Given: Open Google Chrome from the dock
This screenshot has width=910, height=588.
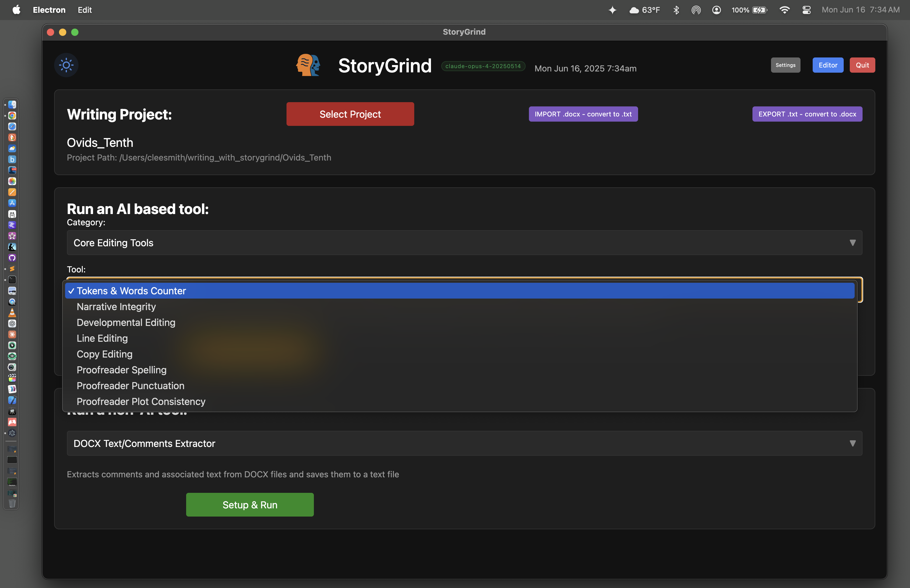Looking at the screenshot, I should (x=12, y=115).
